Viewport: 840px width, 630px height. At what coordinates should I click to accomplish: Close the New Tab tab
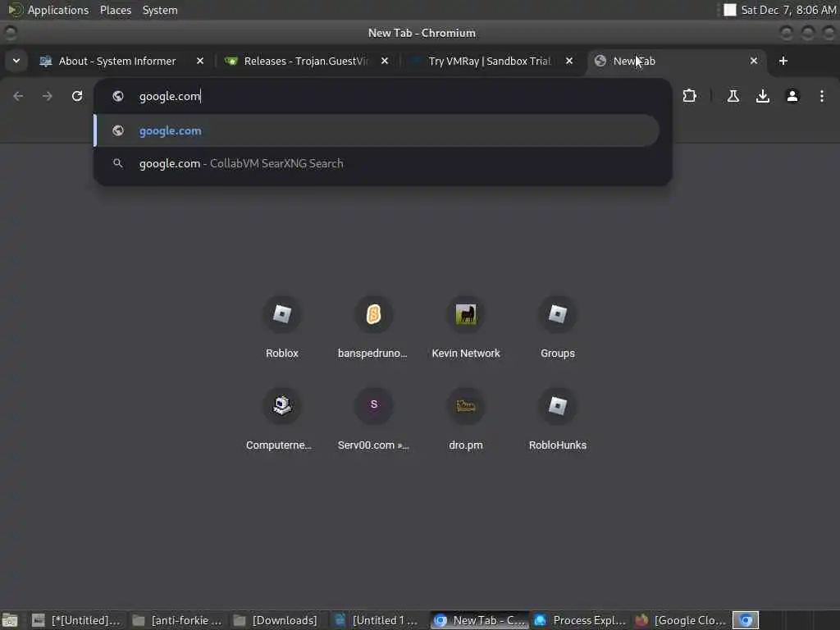(754, 61)
